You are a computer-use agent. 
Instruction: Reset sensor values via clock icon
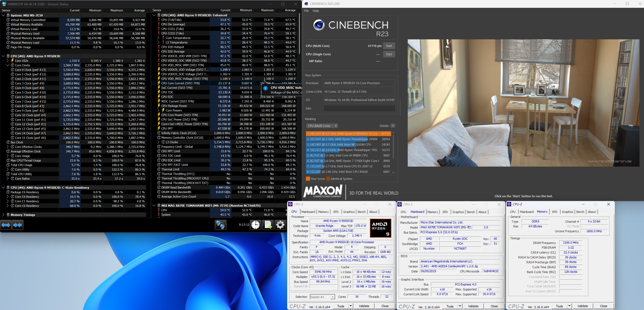tap(255, 225)
